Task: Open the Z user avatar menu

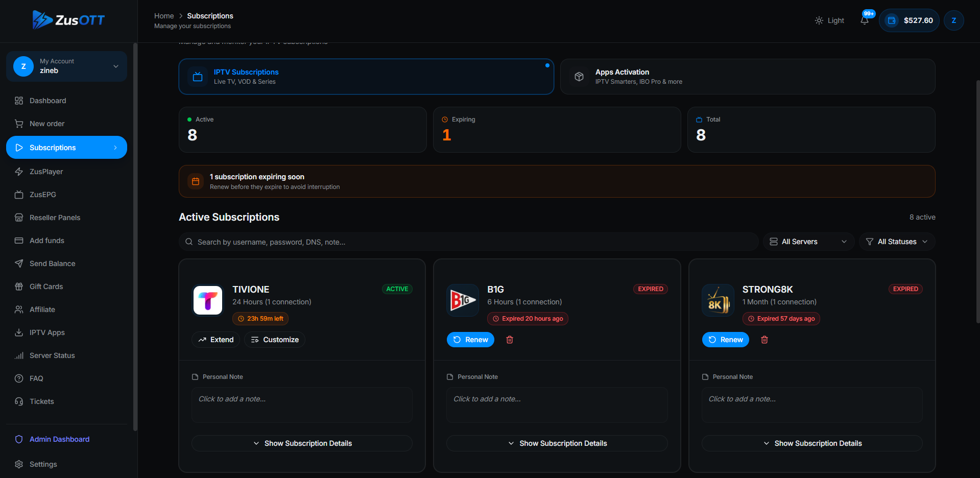Action: click(953, 20)
